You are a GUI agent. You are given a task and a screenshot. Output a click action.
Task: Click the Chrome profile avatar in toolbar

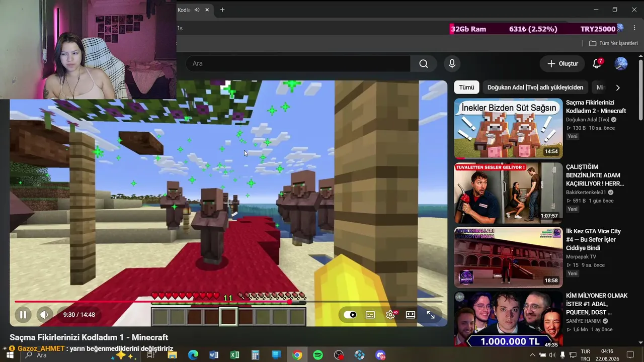pos(620,29)
